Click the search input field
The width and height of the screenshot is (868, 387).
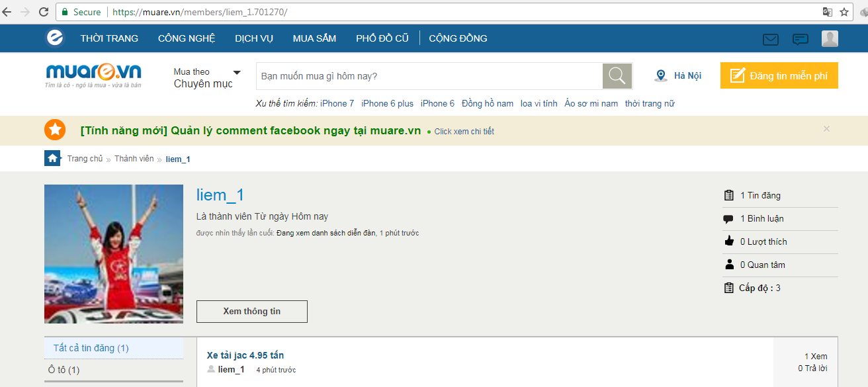point(429,76)
